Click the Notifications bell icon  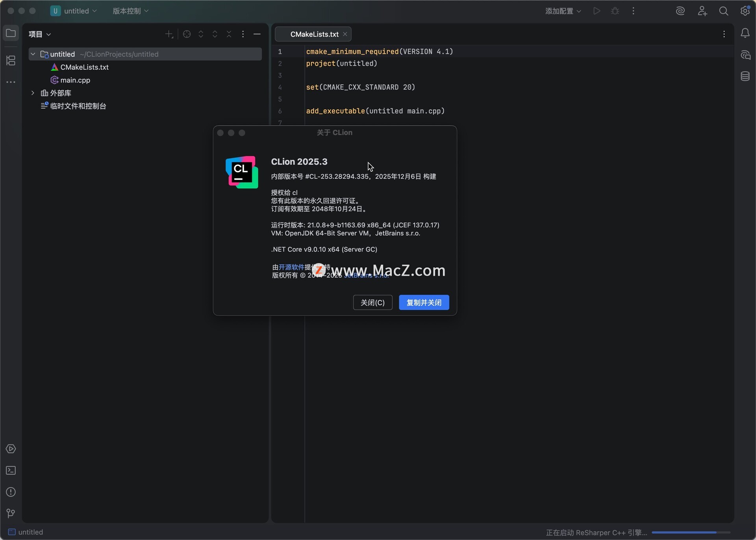745,33
